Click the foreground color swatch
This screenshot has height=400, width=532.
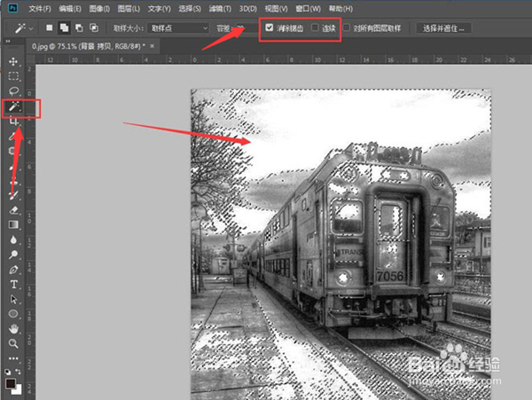tap(10, 384)
